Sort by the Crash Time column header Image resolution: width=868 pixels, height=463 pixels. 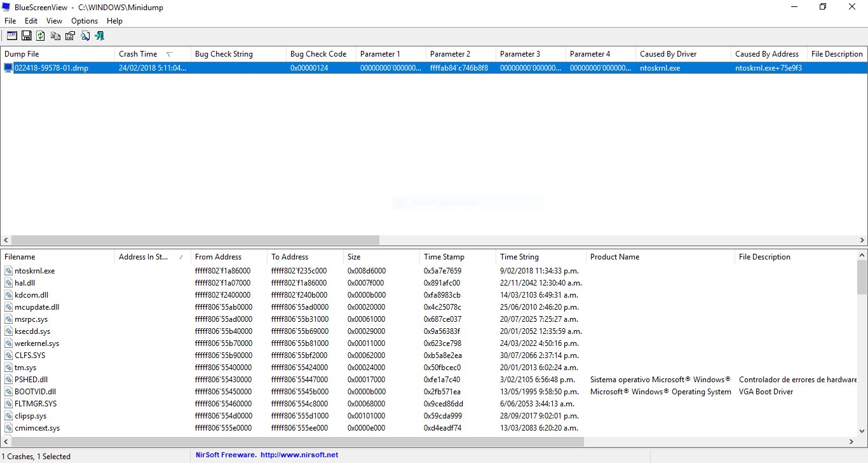coord(153,54)
